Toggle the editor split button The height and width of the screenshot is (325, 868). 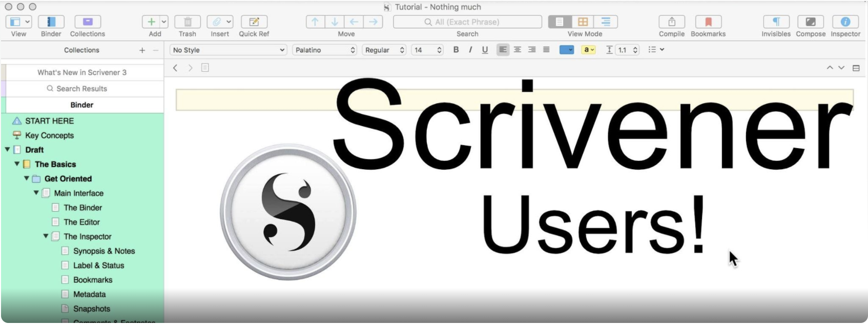point(856,68)
